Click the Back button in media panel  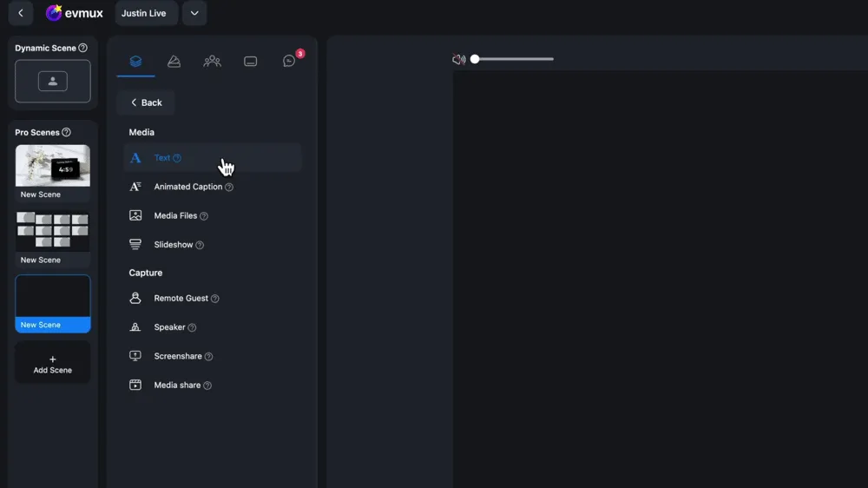[x=146, y=102]
